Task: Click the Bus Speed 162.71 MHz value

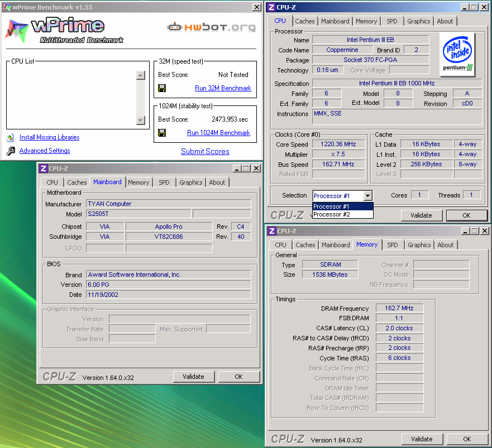Action: (338, 164)
